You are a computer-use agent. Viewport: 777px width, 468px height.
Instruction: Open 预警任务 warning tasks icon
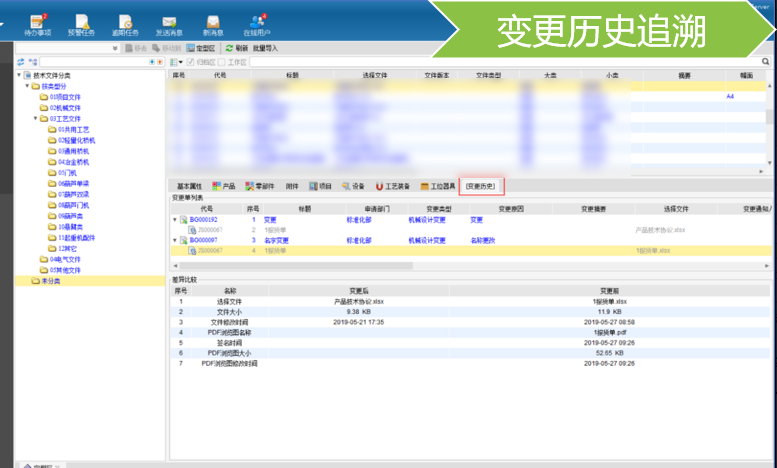coord(82,22)
